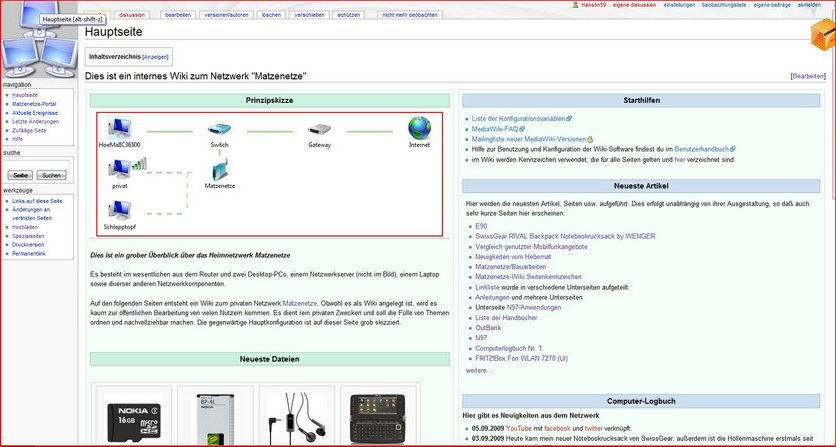Select the privat computer icon
This screenshot has width=836, height=447.
[x=120, y=169]
